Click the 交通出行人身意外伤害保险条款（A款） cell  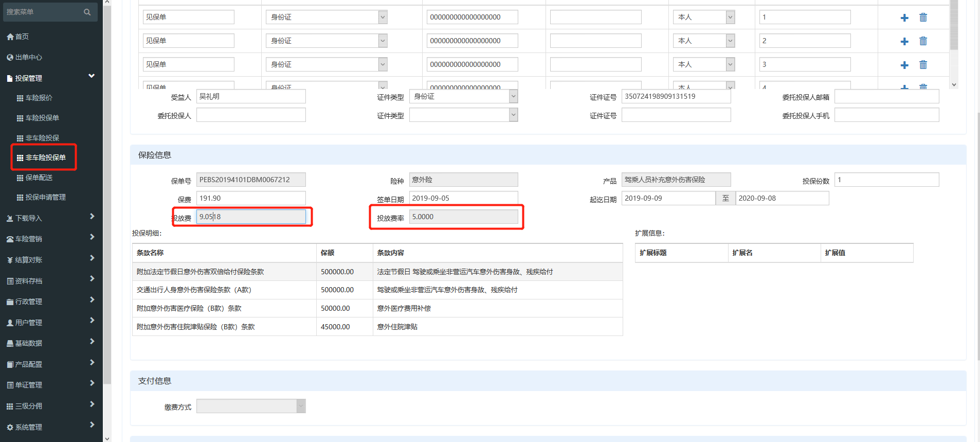point(224,290)
